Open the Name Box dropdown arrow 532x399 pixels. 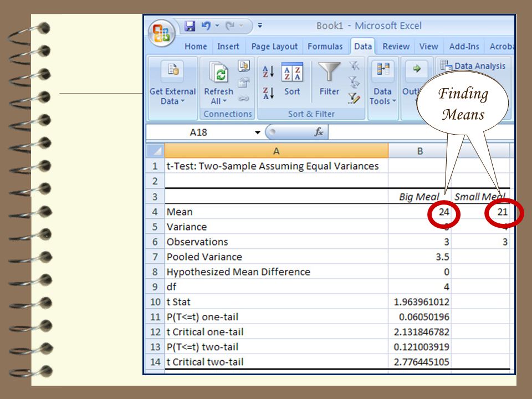[x=258, y=132]
